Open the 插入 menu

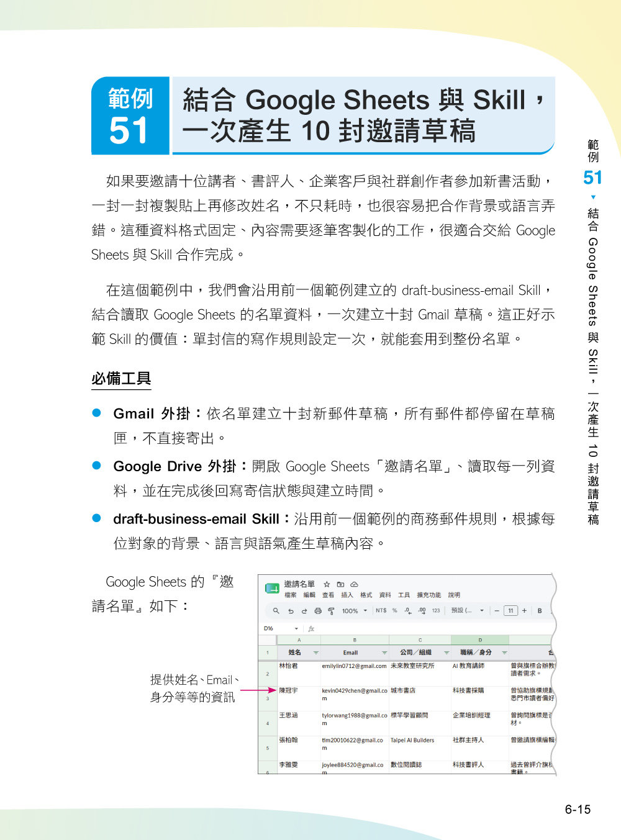(x=347, y=595)
